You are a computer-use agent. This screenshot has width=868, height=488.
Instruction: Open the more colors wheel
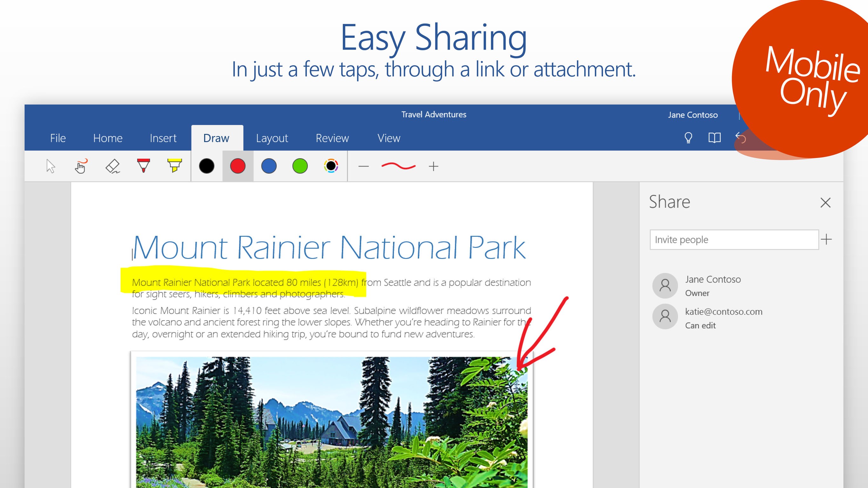331,166
